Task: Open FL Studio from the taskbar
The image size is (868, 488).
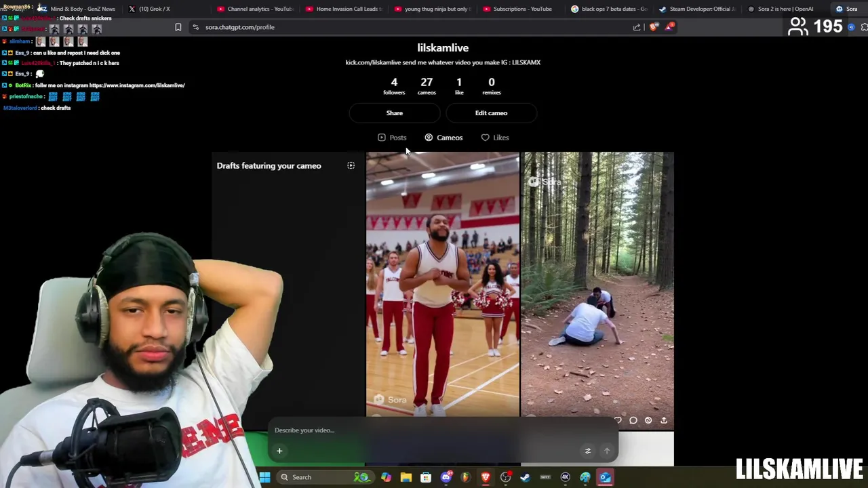Action: click(465, 477)
